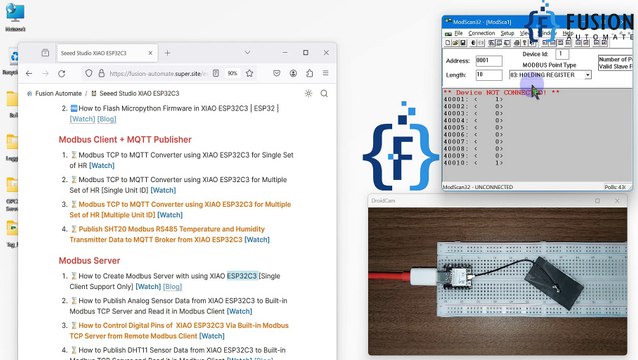The width and height of the screenshot is (638, 360).
Task: Watch Publish Analog Sensor Data video
Action: pyautogui.click(x=239, y=312)
